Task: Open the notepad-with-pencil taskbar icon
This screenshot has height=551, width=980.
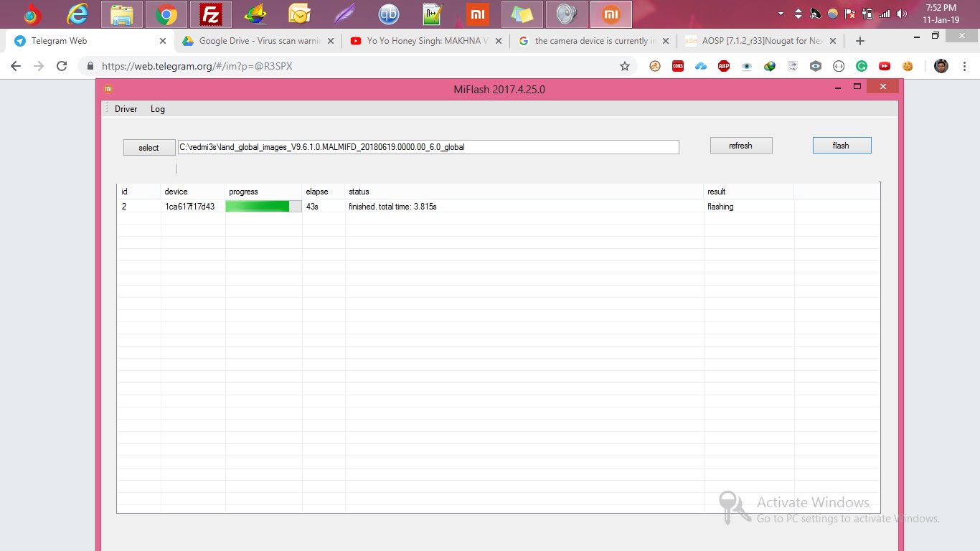Action: (433, 14)
